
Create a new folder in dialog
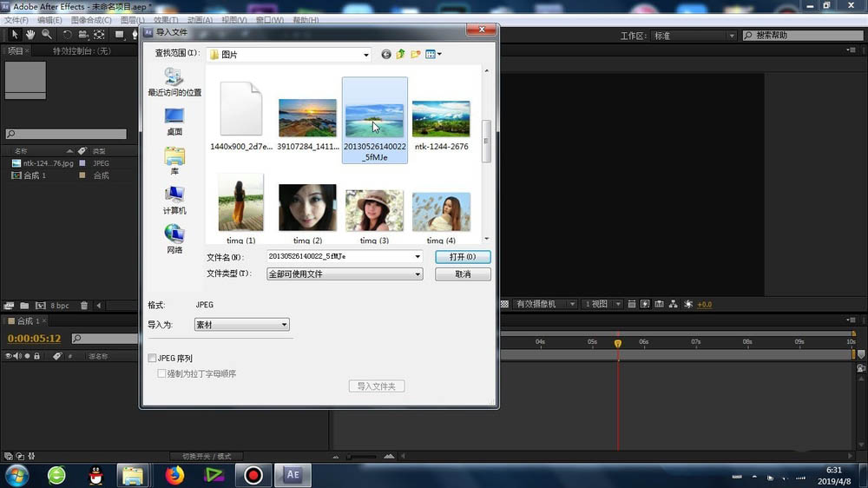pos(415,55)
